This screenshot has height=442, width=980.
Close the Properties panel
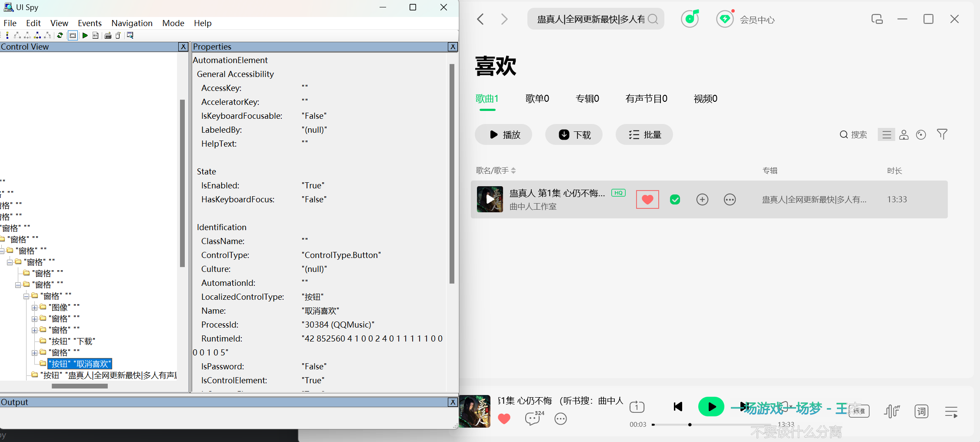453,47
